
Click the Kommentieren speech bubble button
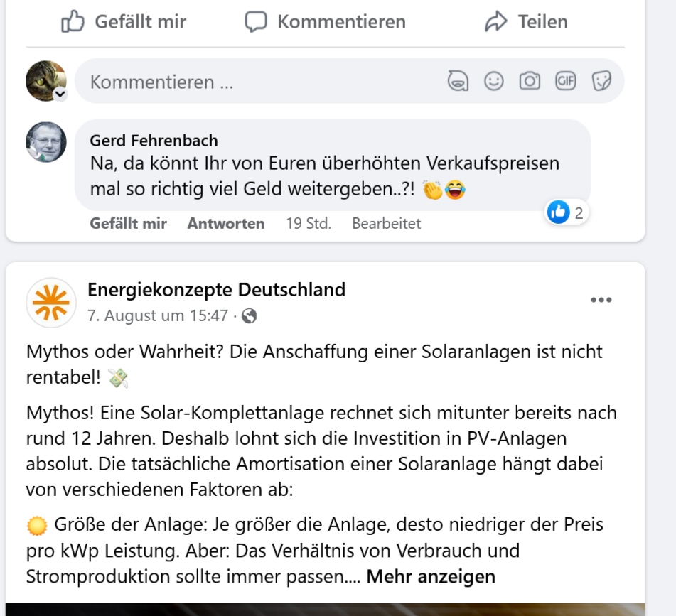(x=325, y=22)
